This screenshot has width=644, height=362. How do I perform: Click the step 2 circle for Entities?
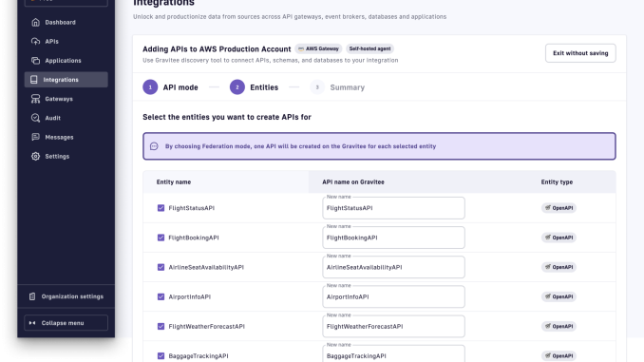237,87
